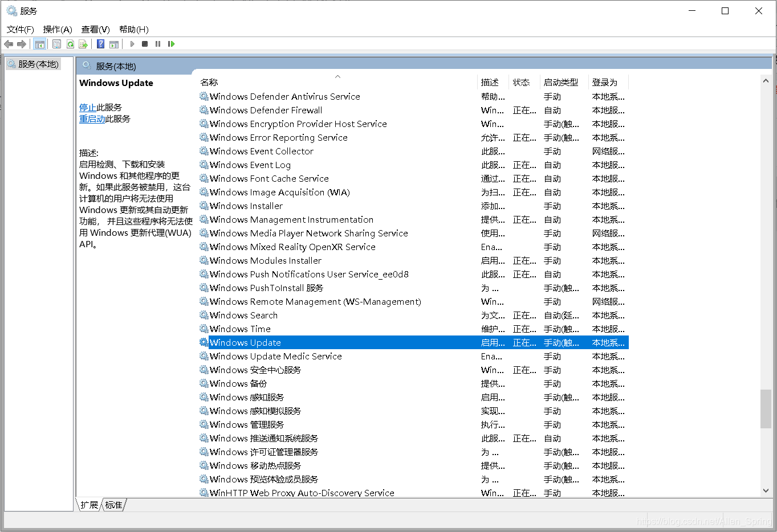Click the Back arrow toolbar icon
The width and height of the screenshot is (777, 532).
[x=9, y=44]
